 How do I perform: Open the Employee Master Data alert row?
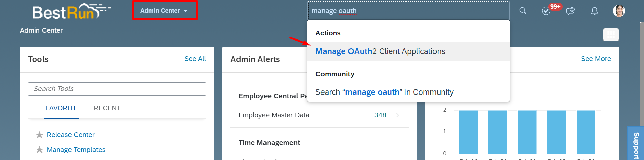(x=319, y=115)
